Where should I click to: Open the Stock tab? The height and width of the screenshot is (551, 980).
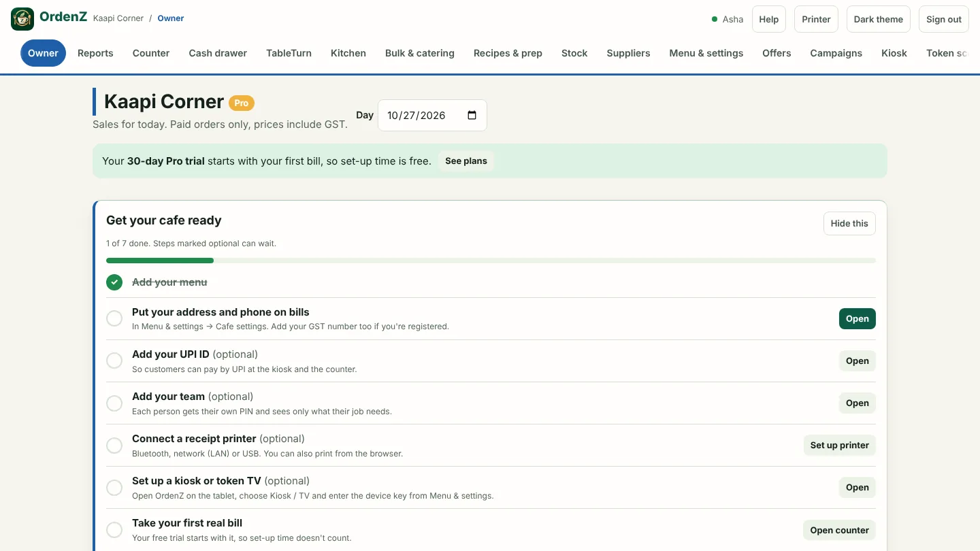click(574, 53)
